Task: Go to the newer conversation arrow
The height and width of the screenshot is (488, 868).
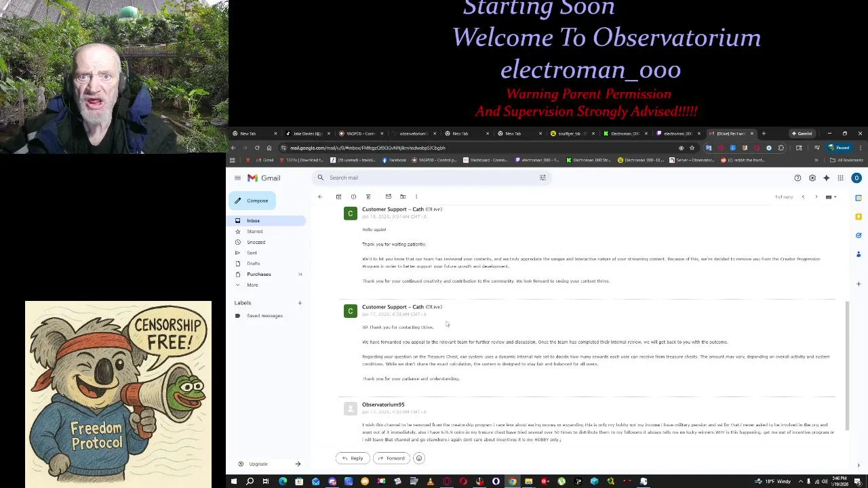Action: coord(803,197)
